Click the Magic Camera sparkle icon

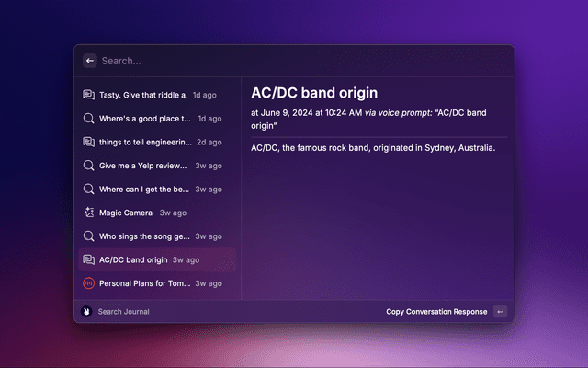click(89, 213)
